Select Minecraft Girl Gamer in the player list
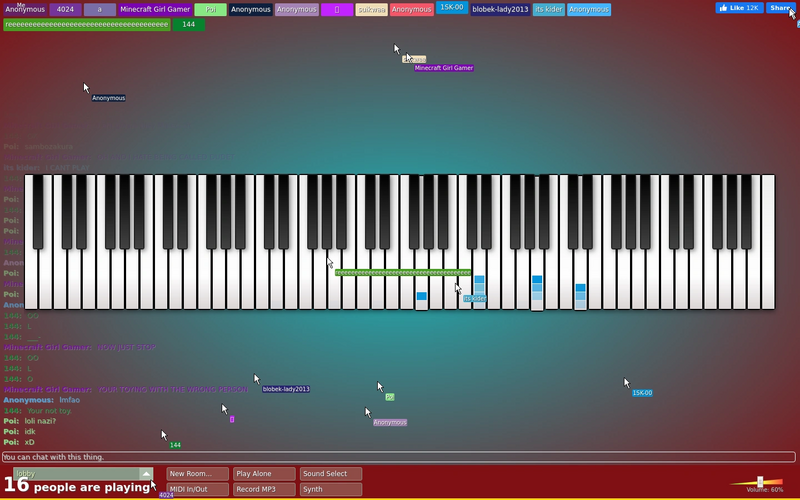800x500 pixels. [155, 9]
